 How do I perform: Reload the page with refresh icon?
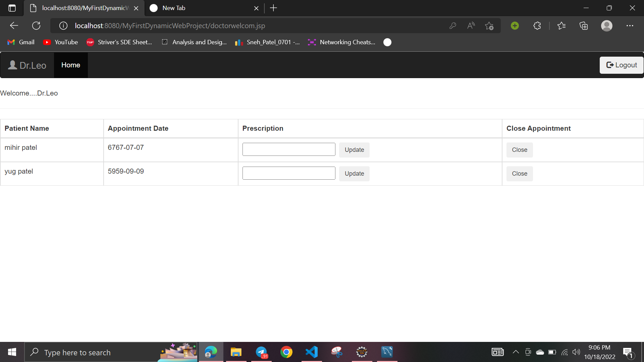tap(36, 25)
